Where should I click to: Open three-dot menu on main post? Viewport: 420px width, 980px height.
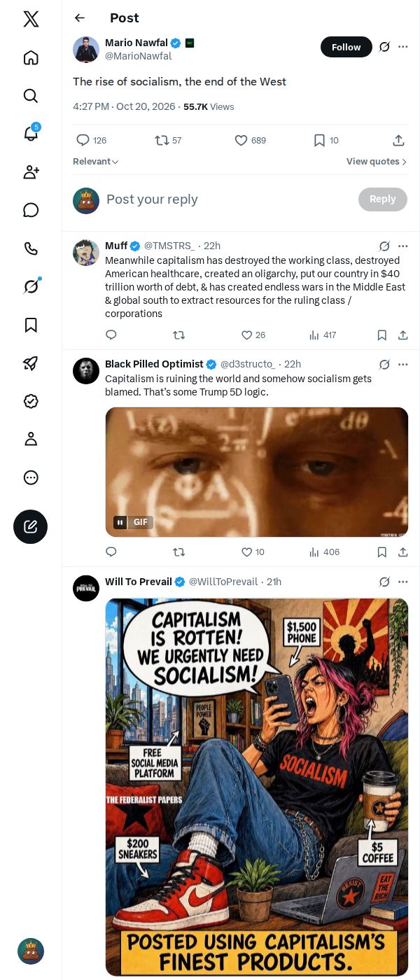[402, 47]
